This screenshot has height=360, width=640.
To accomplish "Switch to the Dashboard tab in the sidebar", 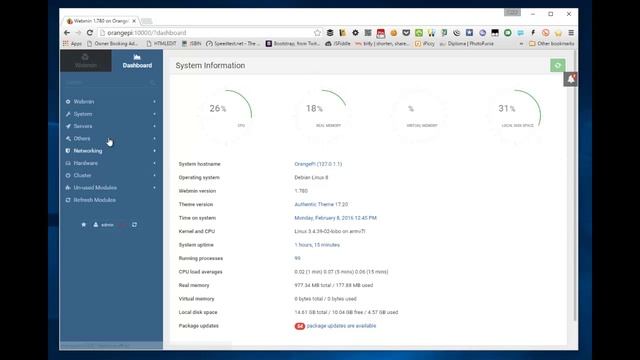I will click(137, 61).
